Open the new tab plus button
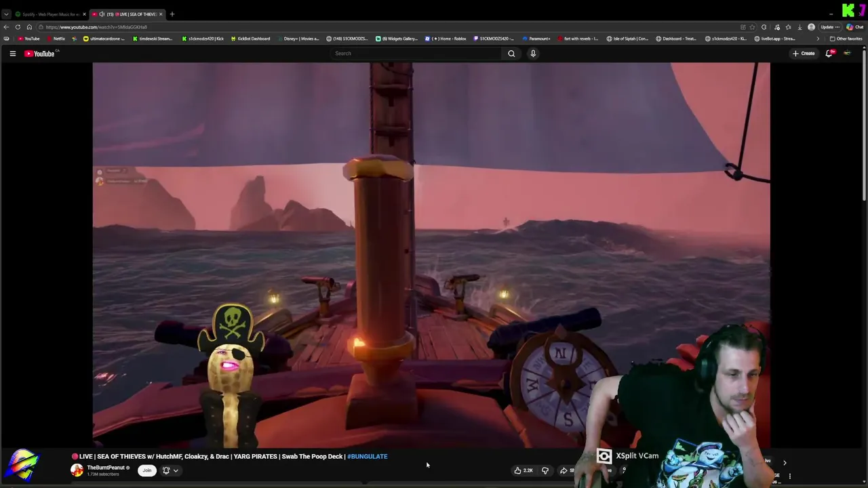The width and height of the screenshot is (868, 488). pos(172,14)
